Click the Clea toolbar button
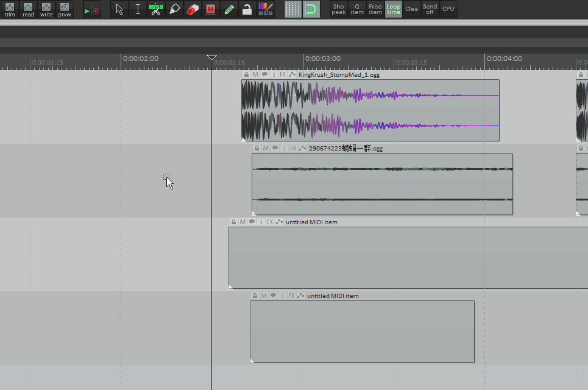The image size is (588, 390). point(411,9)
